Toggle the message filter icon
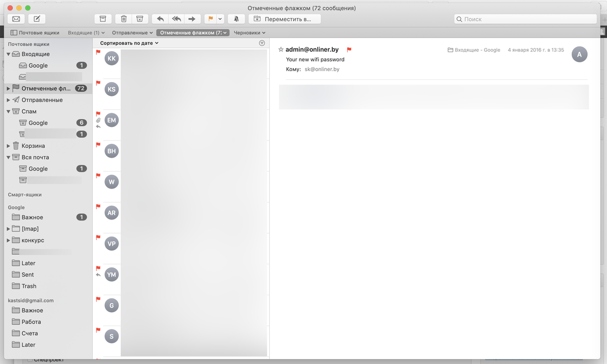 262,43
